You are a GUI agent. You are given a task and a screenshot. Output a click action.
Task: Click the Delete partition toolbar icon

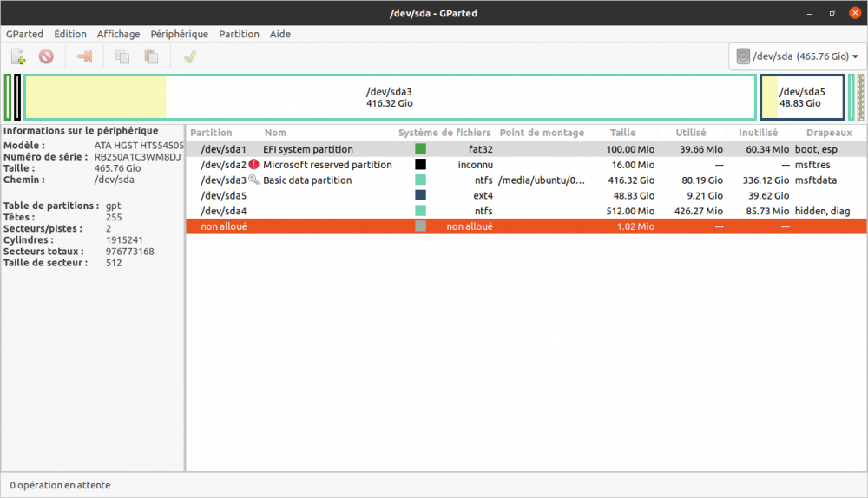pos(46,57)
